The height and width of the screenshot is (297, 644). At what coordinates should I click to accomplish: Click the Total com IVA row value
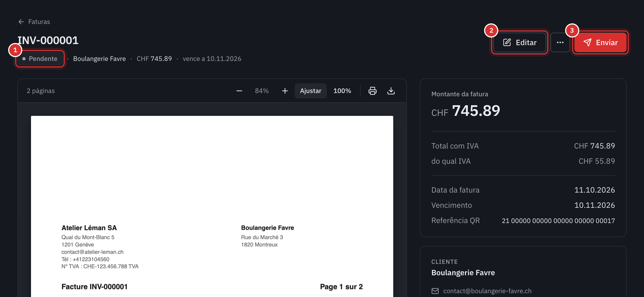point(594,146)
